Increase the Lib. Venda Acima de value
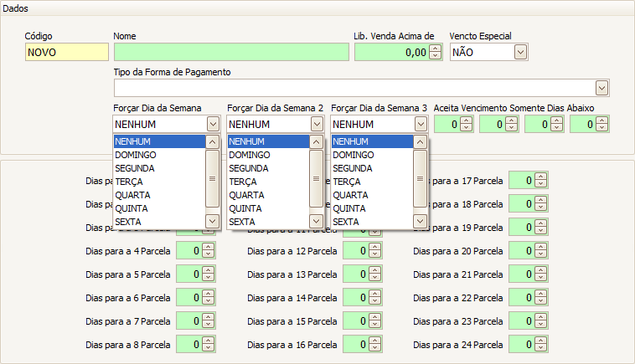 [436, 48]
